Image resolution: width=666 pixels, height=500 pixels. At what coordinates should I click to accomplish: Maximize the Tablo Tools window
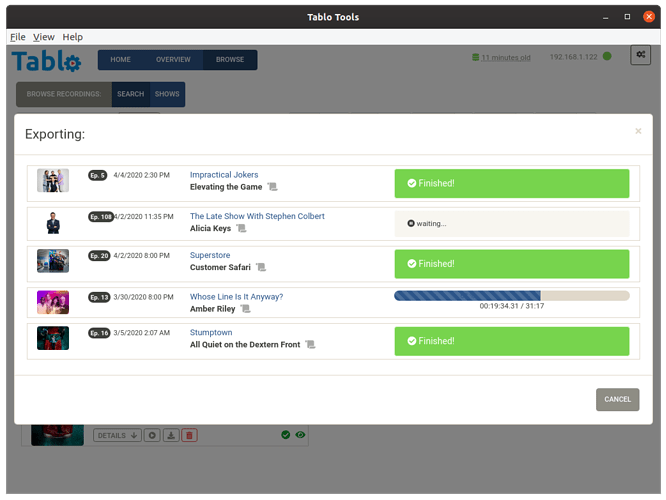627,17
